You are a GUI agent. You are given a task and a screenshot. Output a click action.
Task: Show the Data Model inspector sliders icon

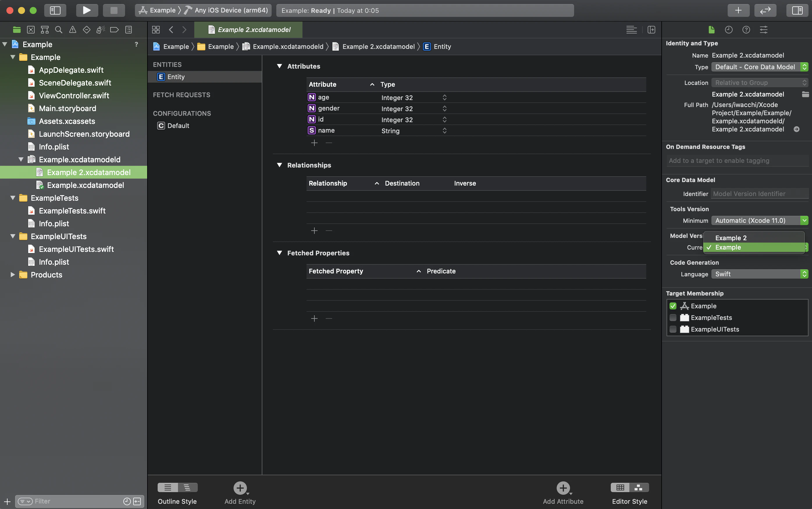point(763,30)
